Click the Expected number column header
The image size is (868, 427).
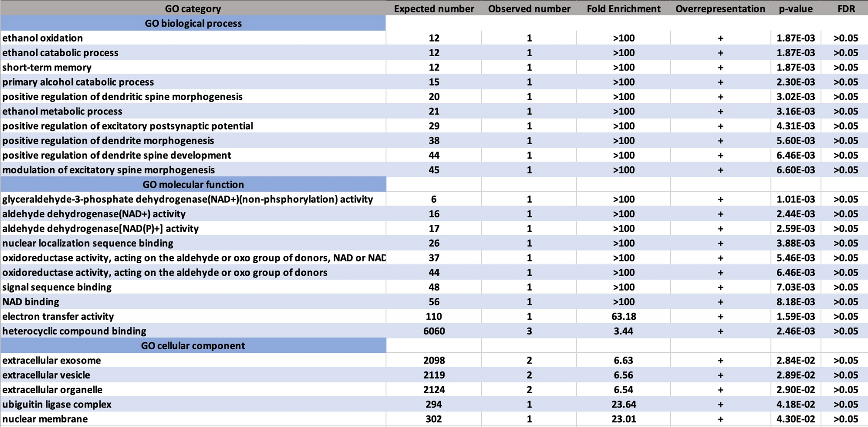(x=434, y=9)
